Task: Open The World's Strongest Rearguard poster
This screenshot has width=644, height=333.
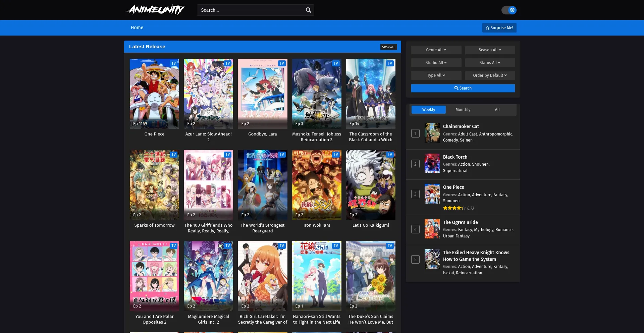Action: (x=262, y=185)
